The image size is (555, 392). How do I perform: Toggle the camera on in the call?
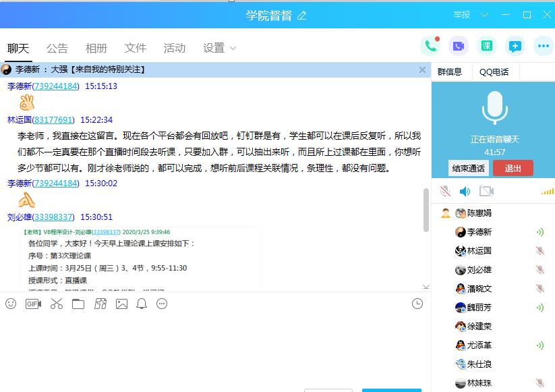486,191
